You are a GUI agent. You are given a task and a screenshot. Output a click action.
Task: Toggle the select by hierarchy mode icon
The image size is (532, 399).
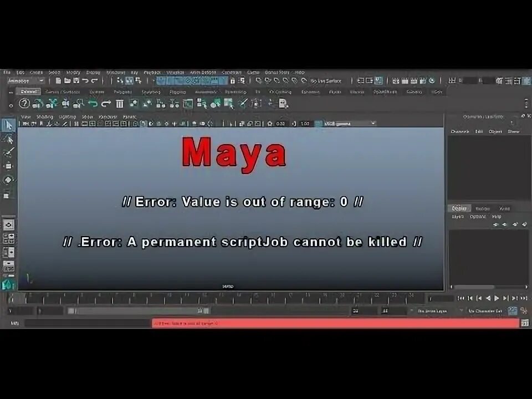click(120, 81)
